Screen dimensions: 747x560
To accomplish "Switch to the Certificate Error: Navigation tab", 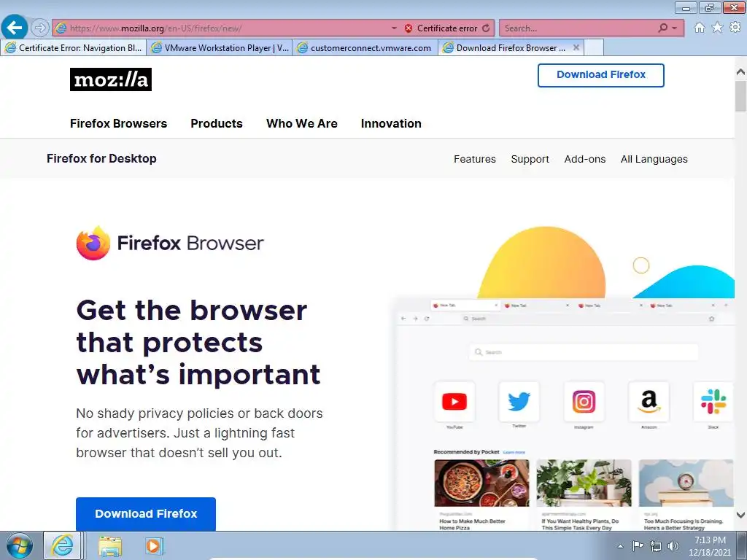I will click(74, 47).
